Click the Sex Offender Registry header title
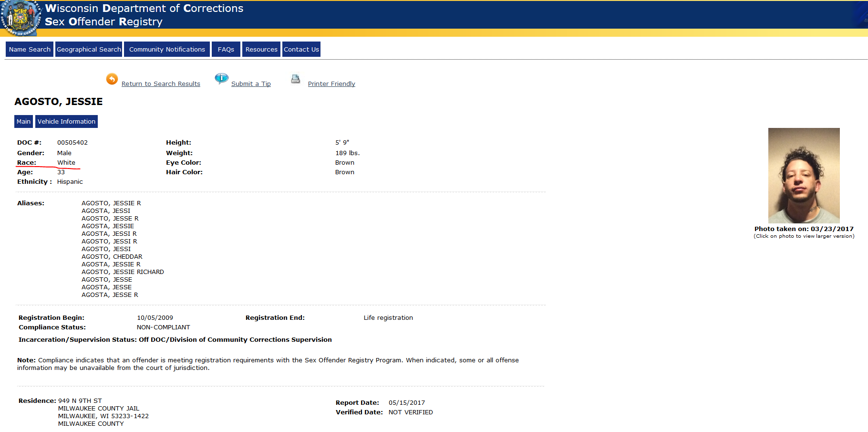Viewport: 868px width, 432px height. coord(103,22)
